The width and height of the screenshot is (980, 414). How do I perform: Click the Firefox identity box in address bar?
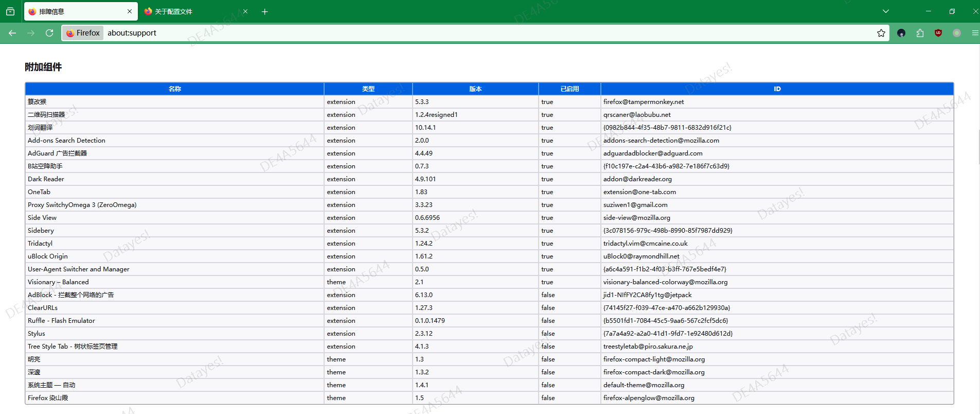click(x=83, y=33)
